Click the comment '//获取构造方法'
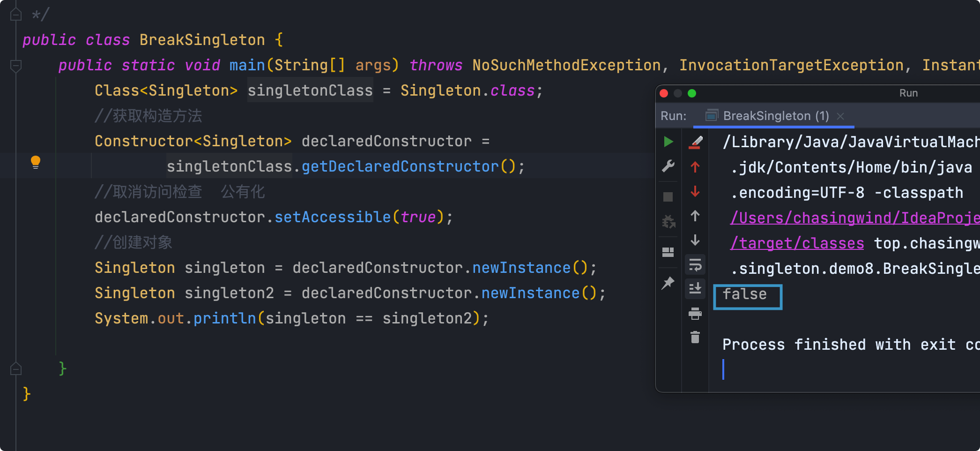980x451 pixels. pyautogui.click(x=148, y=116)
